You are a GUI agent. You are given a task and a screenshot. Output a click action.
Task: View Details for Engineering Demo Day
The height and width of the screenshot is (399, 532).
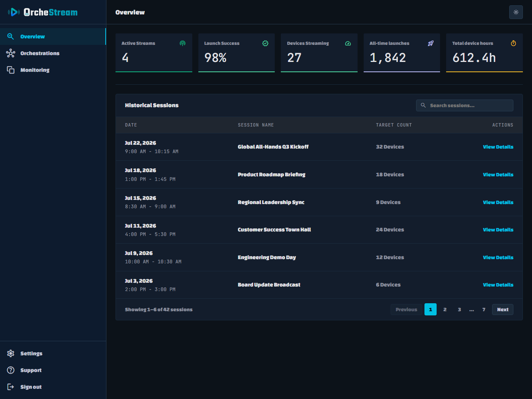tap(498, 258)
